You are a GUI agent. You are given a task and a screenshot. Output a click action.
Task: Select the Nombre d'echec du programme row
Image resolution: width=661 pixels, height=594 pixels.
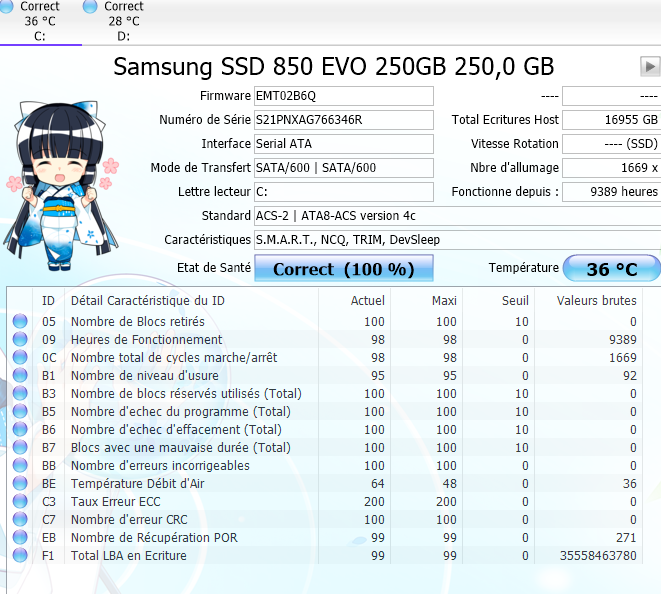tap(325, 411)
